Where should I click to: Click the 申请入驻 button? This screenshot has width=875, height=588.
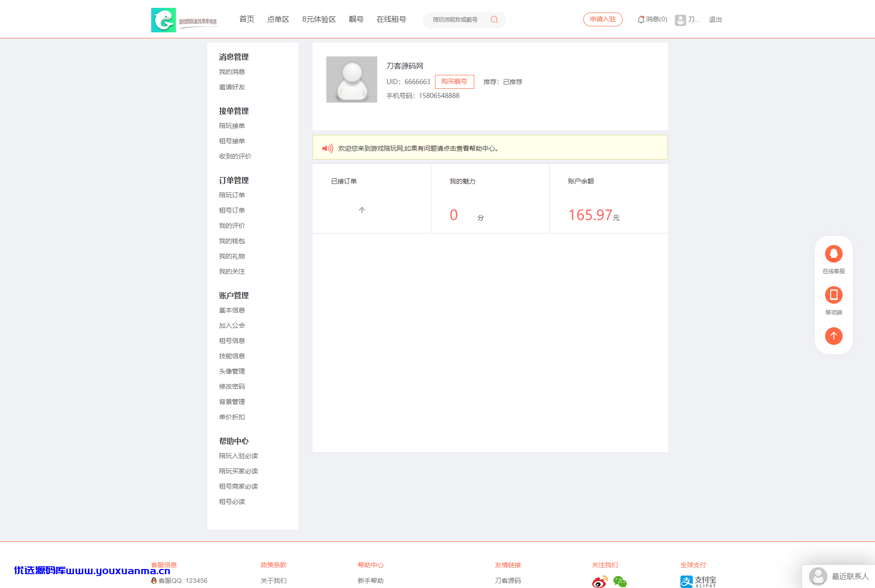pyautogui.click(x=603, y=19)
